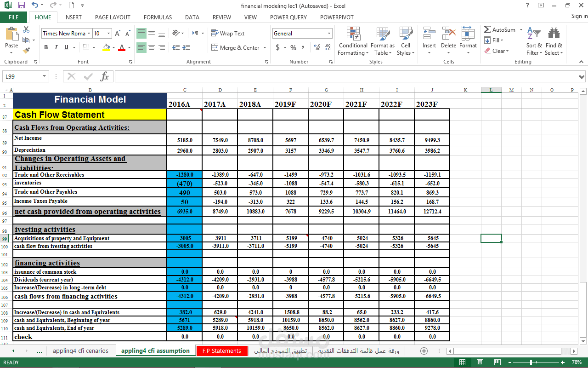The image size is (588, 368).
Task: Select Normal view in status bar
Action: (x=462, y=362)
